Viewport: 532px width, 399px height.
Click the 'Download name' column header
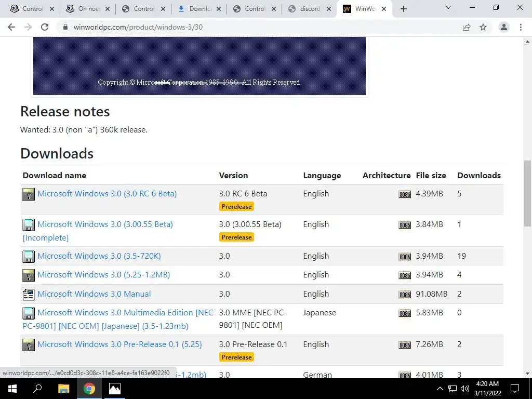pyautogui.click(x=54, y=176)
